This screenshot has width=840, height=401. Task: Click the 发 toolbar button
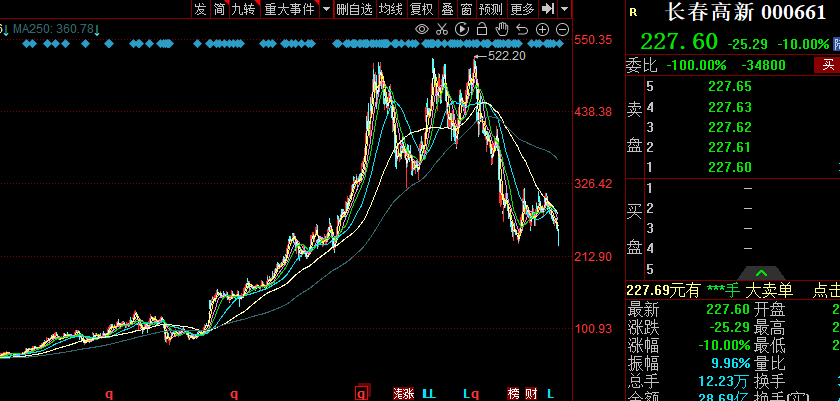tap(200, 9)
